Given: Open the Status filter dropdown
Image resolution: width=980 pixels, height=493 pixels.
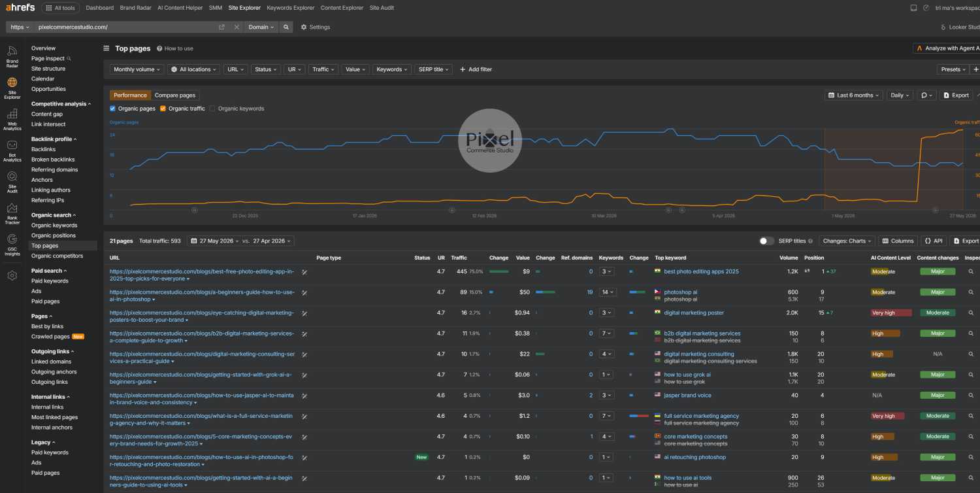Looking at the screenshot, I should 266,69.
